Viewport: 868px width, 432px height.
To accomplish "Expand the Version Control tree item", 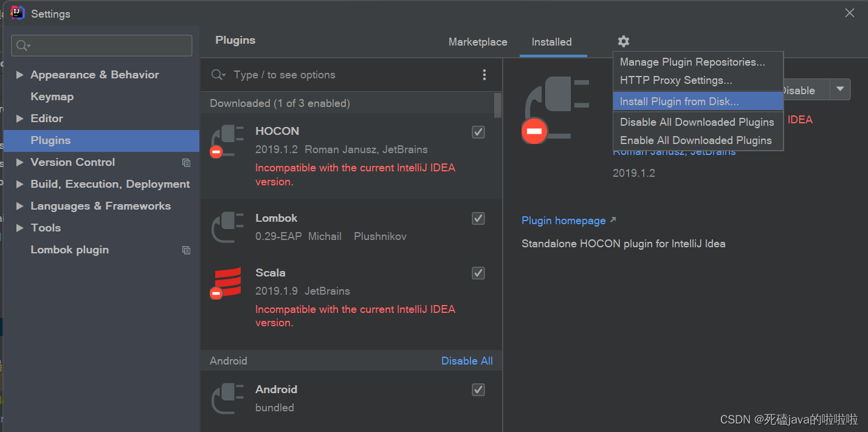I will [19, 162].
